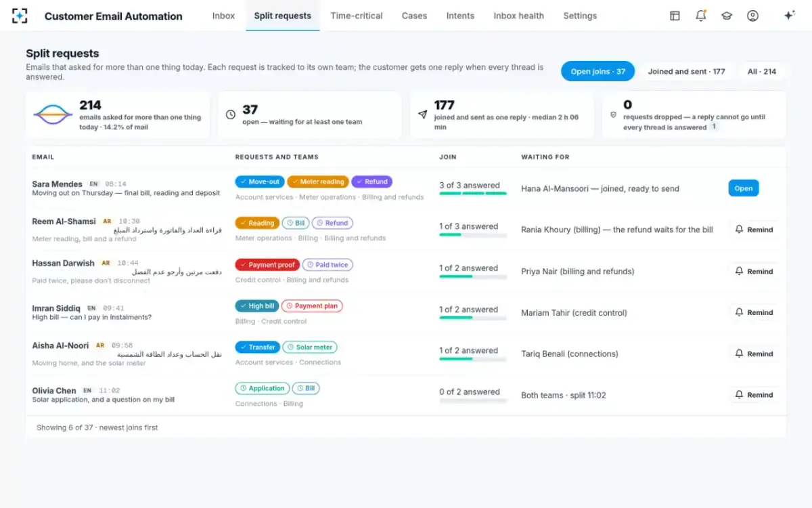Click the Payment plan tag
The width and height of the screenshot is (812, 508).
(312, 306)
